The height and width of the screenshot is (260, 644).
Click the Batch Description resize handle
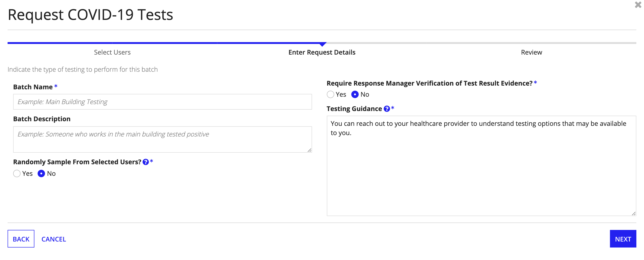pyautogui.click(x=310, y=150)
